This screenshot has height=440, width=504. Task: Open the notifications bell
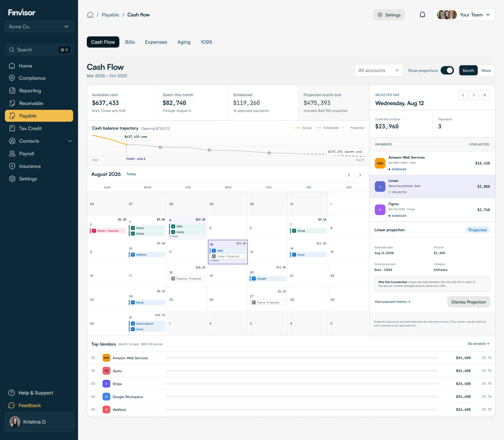(422, 15)
